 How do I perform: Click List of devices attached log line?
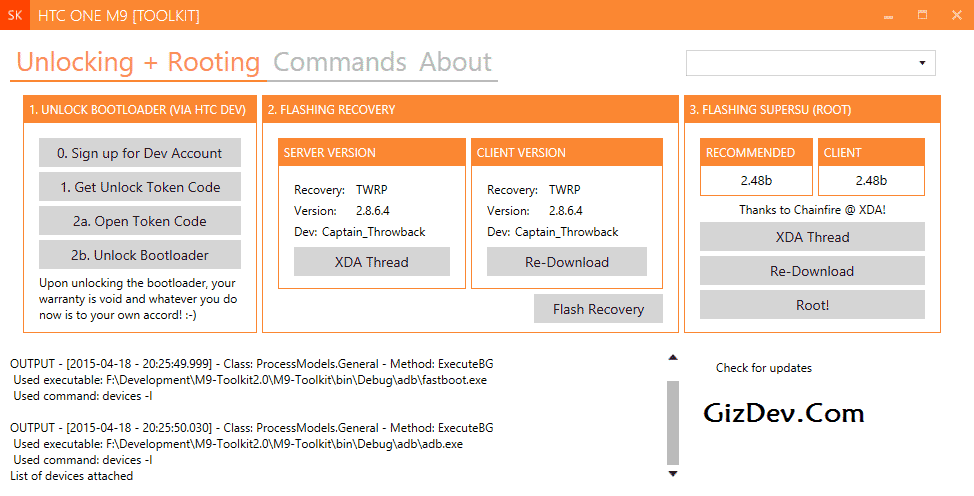(x=71, y=476)
